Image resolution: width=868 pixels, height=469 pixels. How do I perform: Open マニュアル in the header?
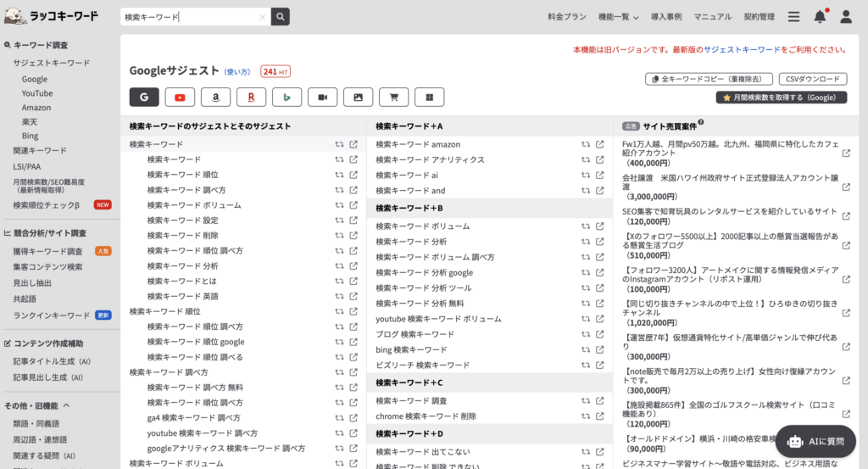click(712, 17)
